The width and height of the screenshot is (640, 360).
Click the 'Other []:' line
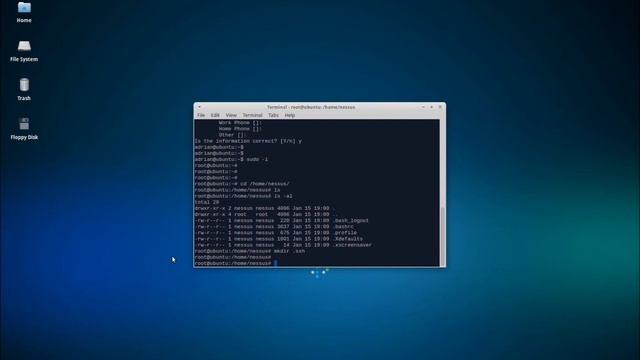(x=233, y=135)
